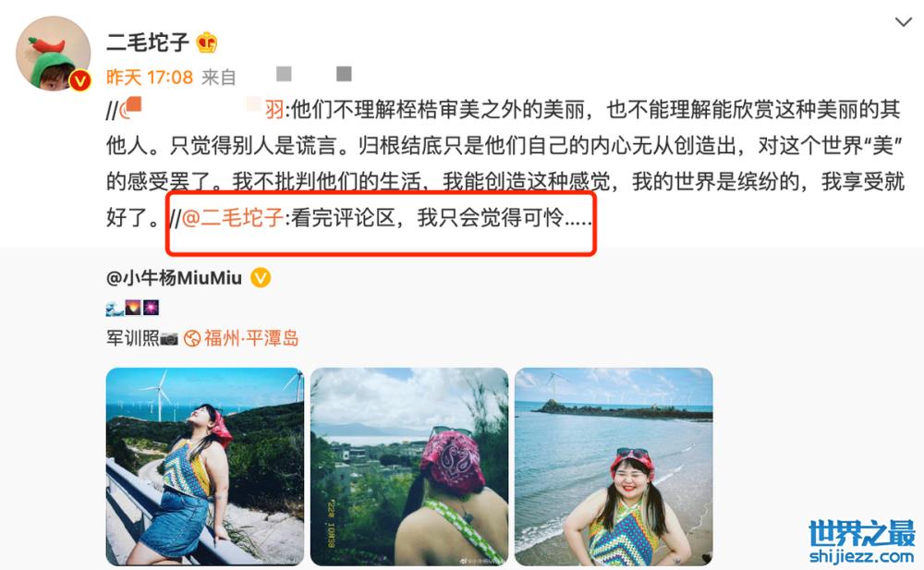Open the post options chevron menu
Viewport: 924px width, 570px height.
903,22
